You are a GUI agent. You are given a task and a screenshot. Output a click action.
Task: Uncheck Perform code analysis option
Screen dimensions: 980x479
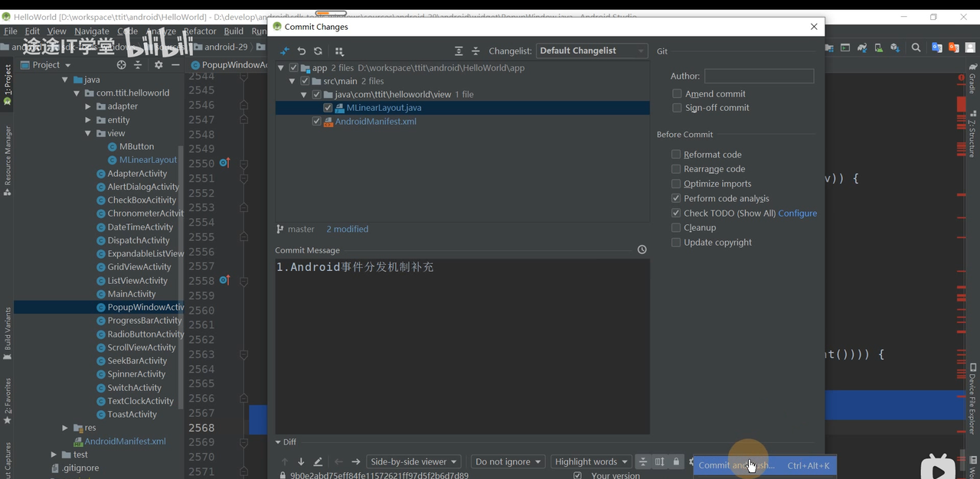676,198
